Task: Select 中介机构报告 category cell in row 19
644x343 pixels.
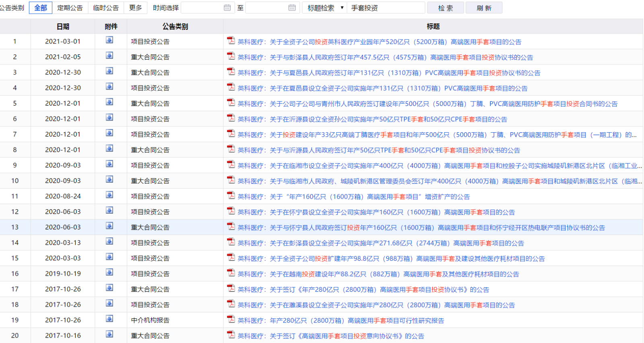Action: click(x=175, y=320)
